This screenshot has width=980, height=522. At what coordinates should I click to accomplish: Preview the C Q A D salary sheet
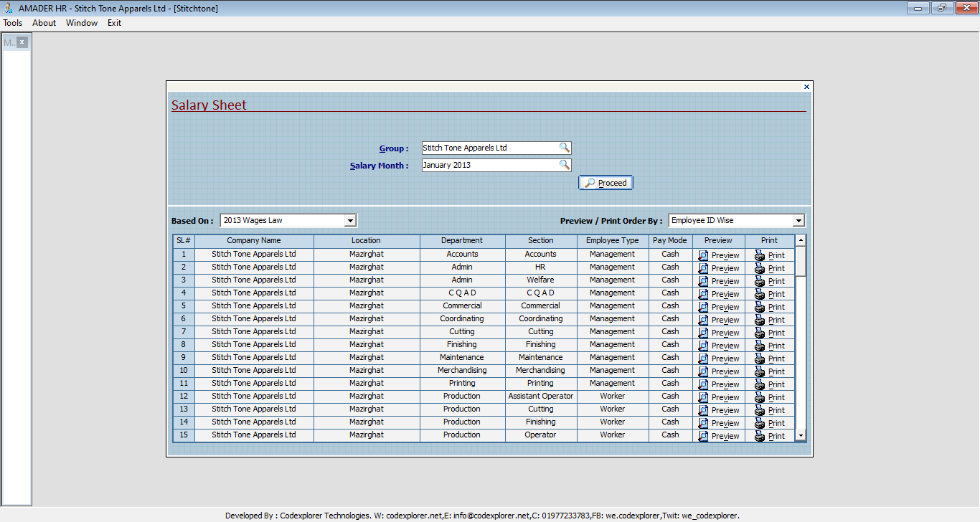click(x=719, y=294)
